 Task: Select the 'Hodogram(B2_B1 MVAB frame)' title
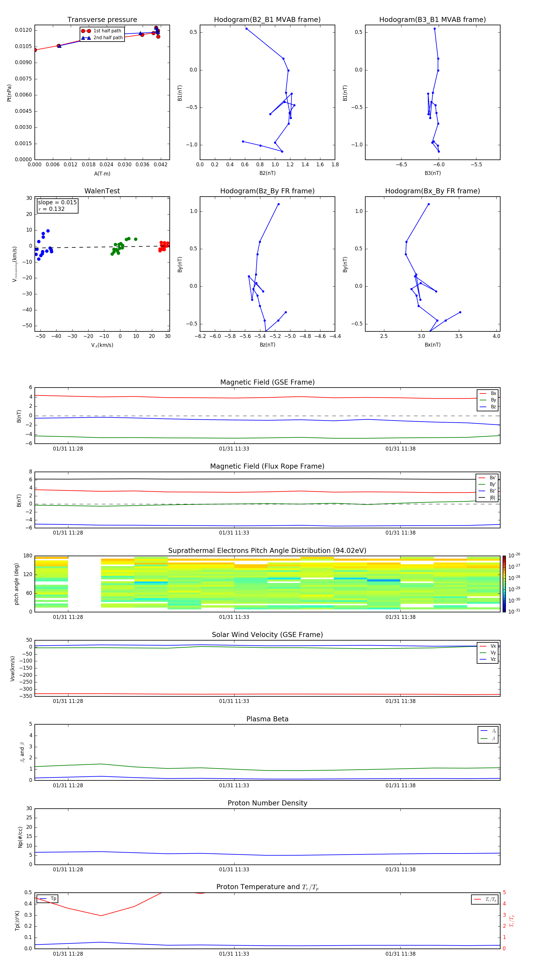coord(267,20)
